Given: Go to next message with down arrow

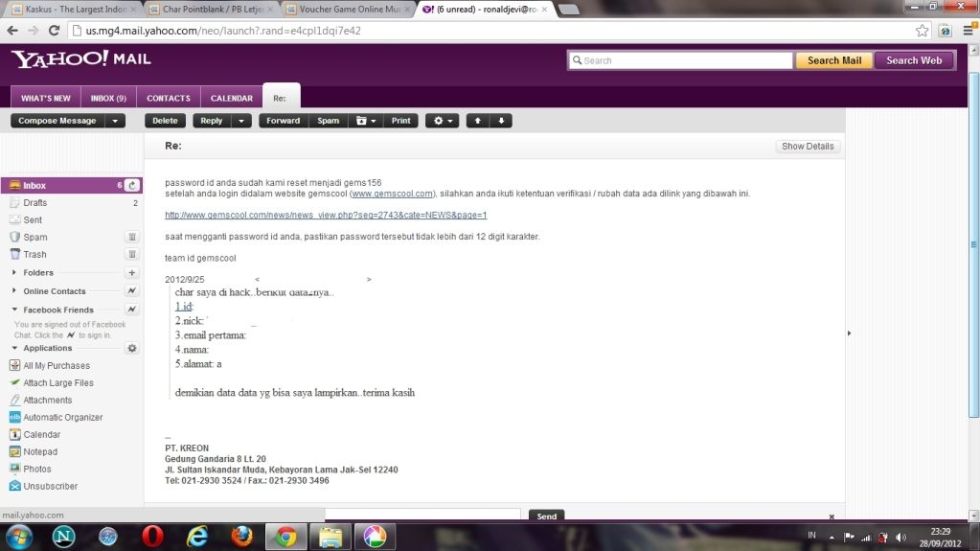Looking at the screenshot, I should click(501, 121).
